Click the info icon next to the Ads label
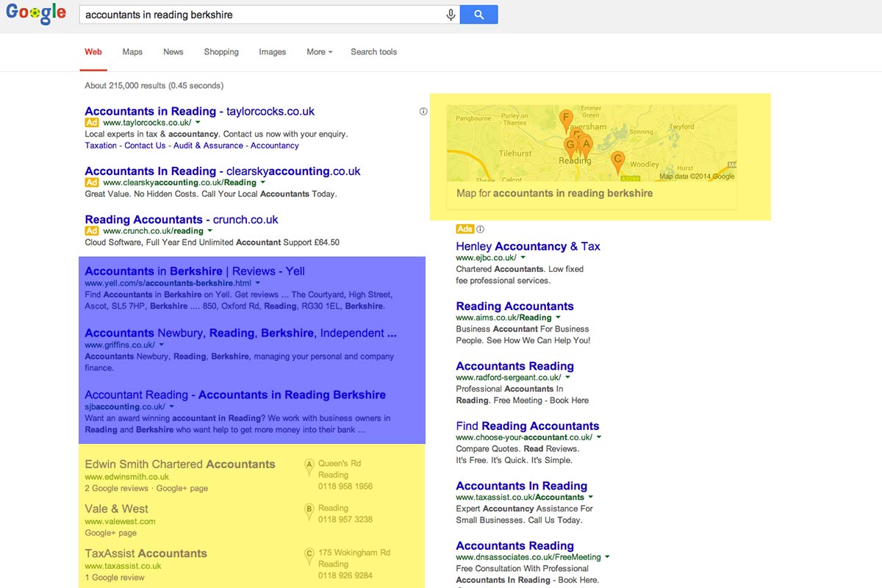 click(481, 229)
